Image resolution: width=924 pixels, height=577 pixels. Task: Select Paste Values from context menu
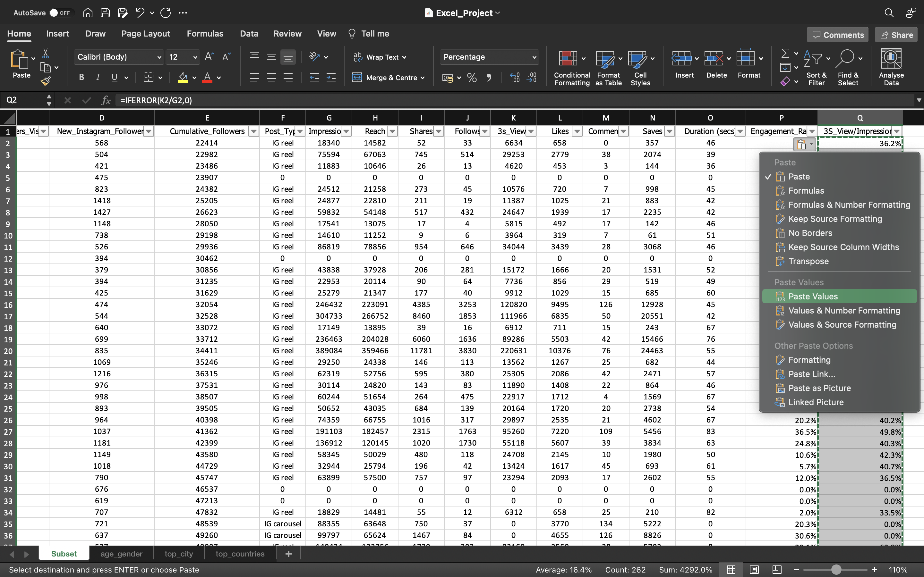[814, 297]
